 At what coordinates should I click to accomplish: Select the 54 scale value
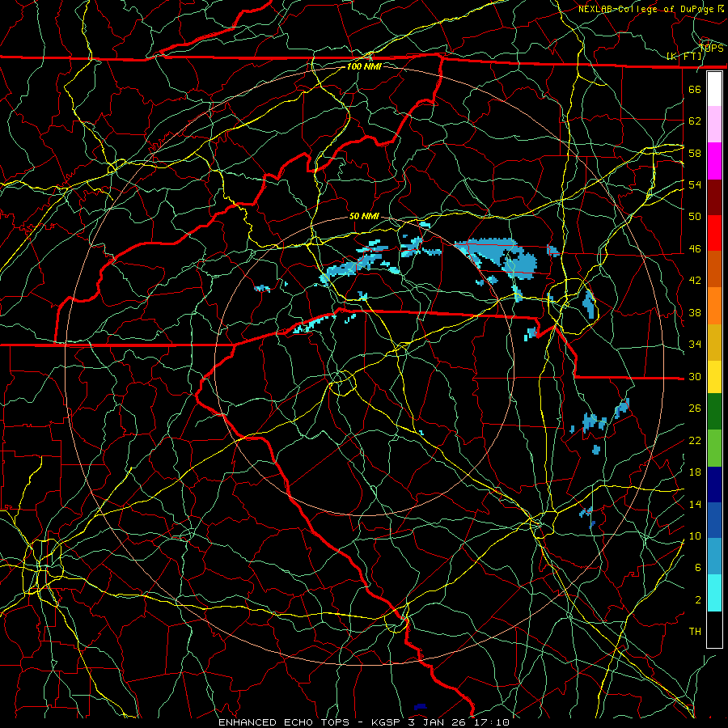695,184
